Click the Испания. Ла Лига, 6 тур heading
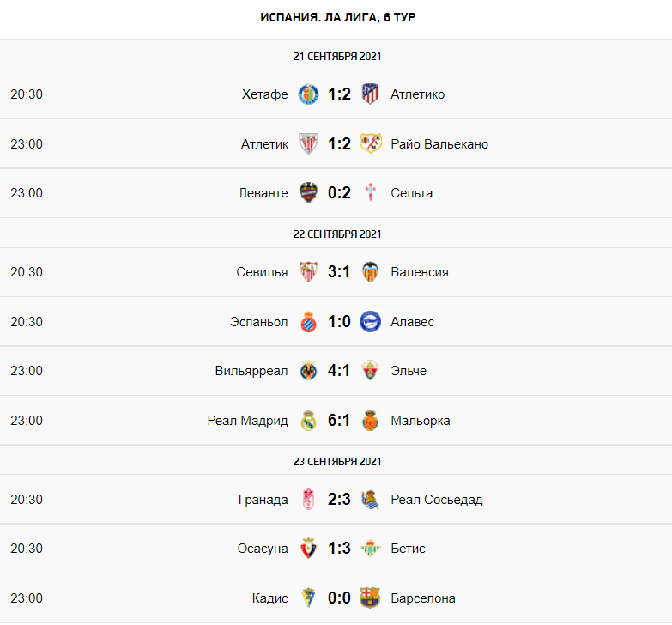 pos(336,17)
